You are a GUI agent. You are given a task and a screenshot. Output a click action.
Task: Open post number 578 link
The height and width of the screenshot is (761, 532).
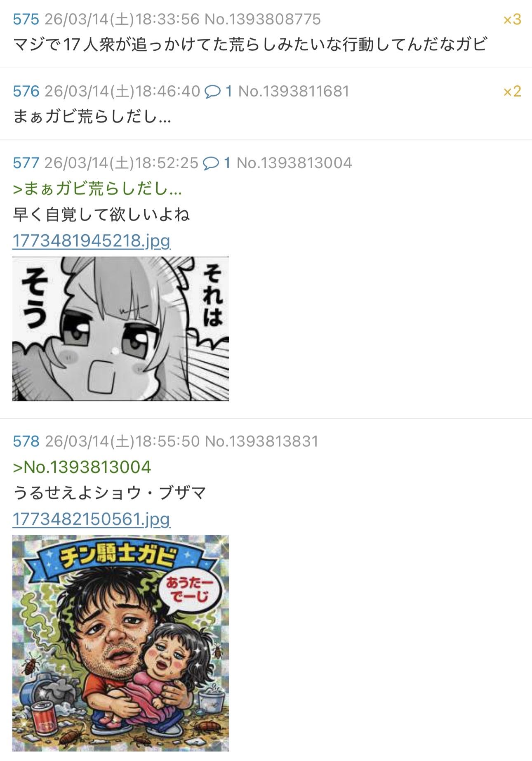(x=26, y=441)
